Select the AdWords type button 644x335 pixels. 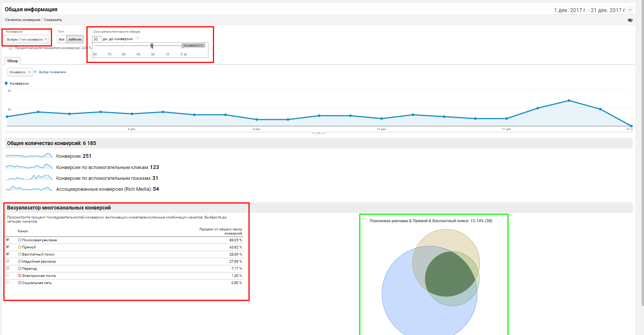(x=75, y=39)
